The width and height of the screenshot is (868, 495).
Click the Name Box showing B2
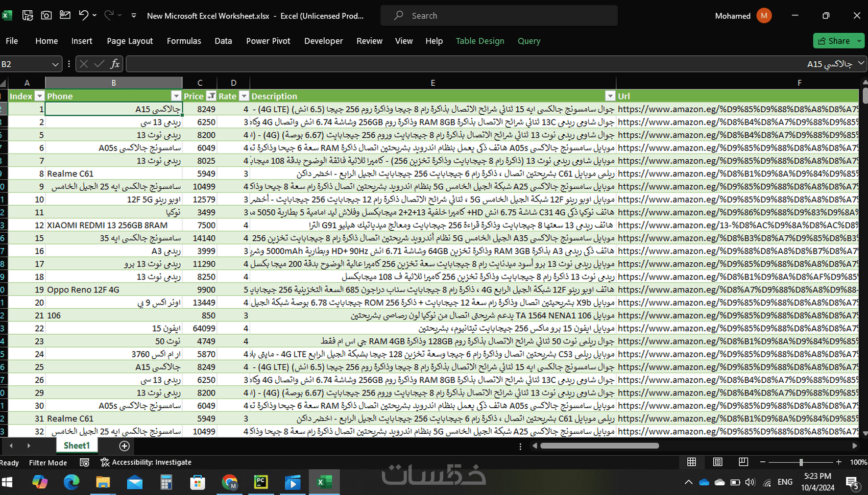[x=26, y=64]
